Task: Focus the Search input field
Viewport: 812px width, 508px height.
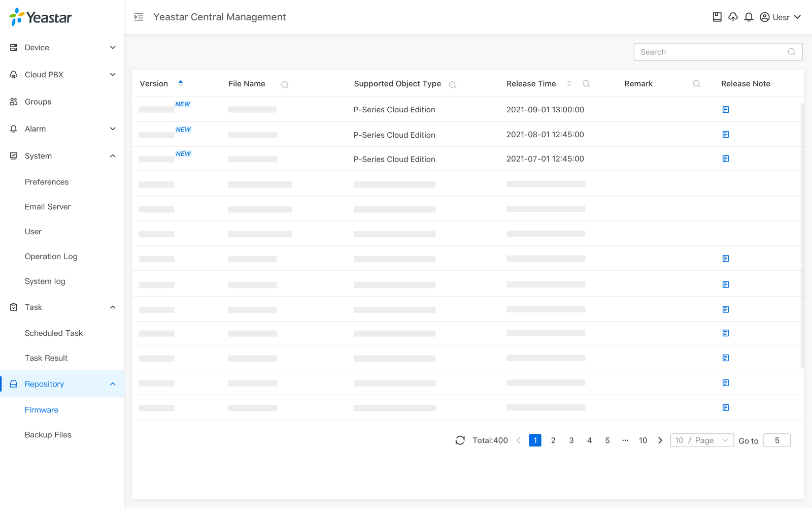Action: coord(718,52)
